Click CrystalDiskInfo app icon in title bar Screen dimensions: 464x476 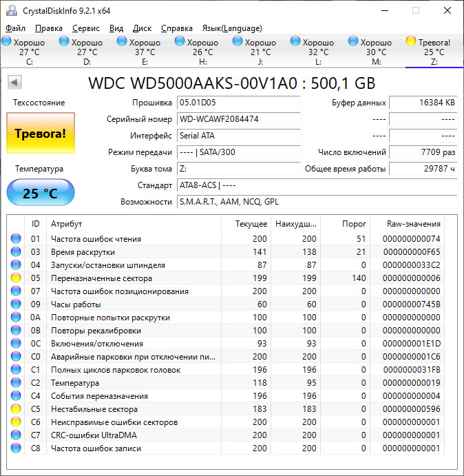pyautogui.click(x=12, y=10)
